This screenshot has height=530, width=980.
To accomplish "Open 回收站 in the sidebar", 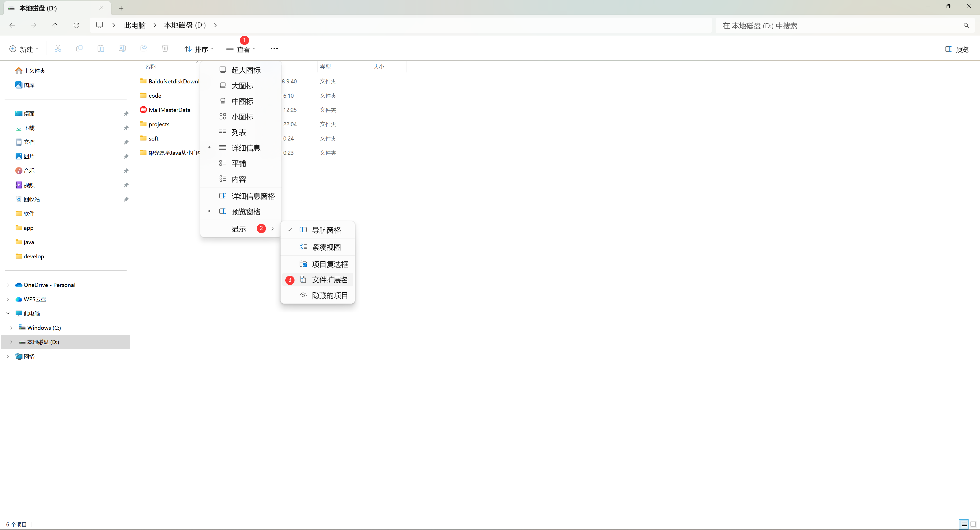I will click(x=28, y=199).
